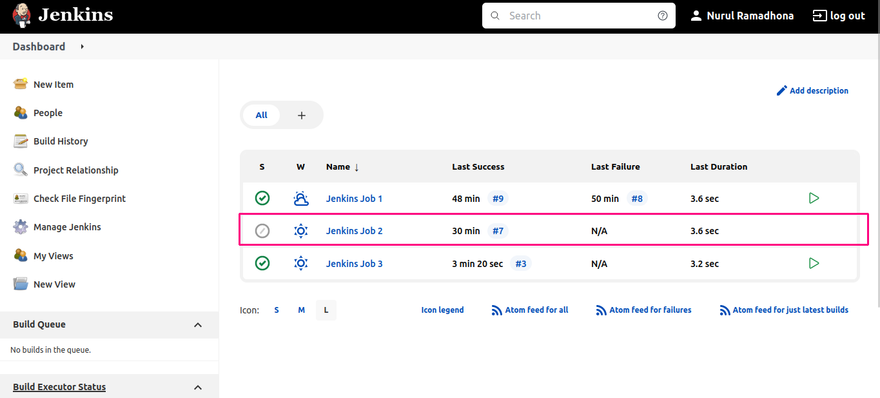Collapse the Build Executor Status panel
Screen dimensions: 880x398
[198, 387]
